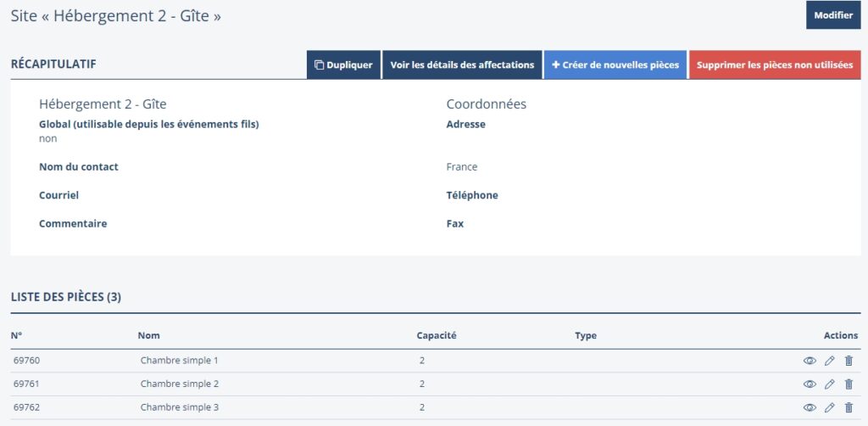The height and width of the screenshot is (426, 868).
Task: Duplicate the site with Dupliquer
Action: [x=343, y=65]
